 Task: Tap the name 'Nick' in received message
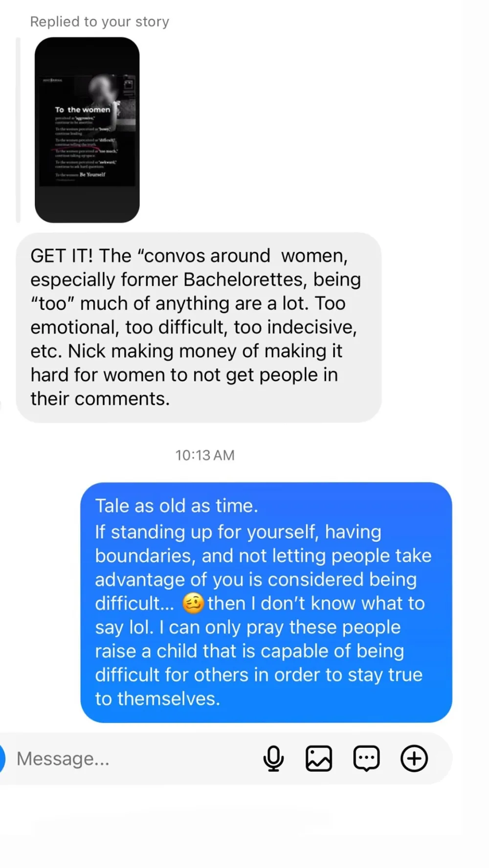pos(87,351)
